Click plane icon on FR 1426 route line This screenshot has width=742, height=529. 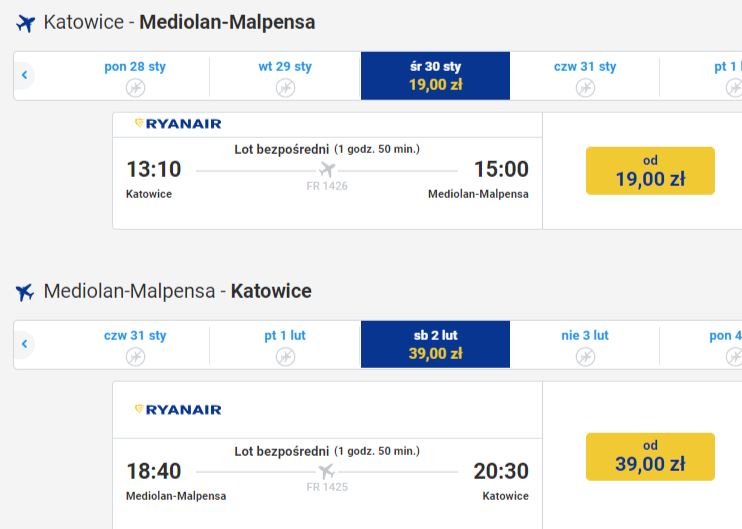coord(327,169)
